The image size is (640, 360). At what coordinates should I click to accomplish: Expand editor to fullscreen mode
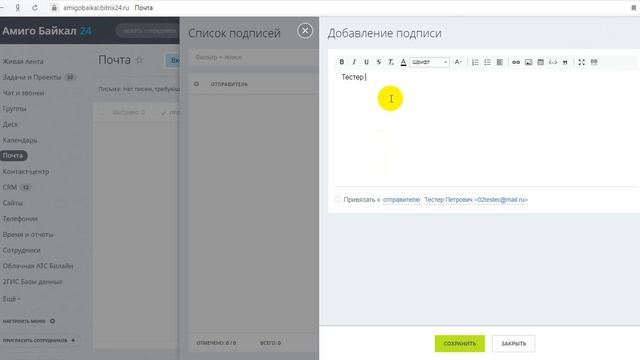[x=582, y=62]
